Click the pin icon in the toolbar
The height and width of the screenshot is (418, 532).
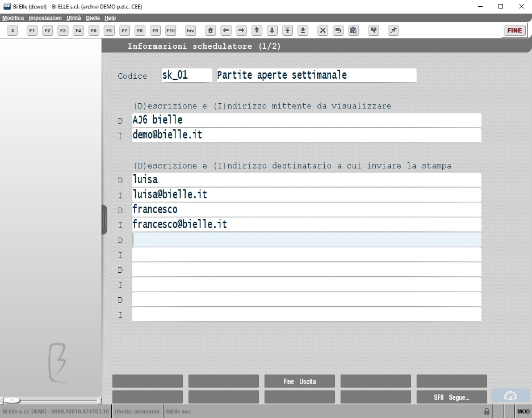pyautogui.click(x=393, y=31)
